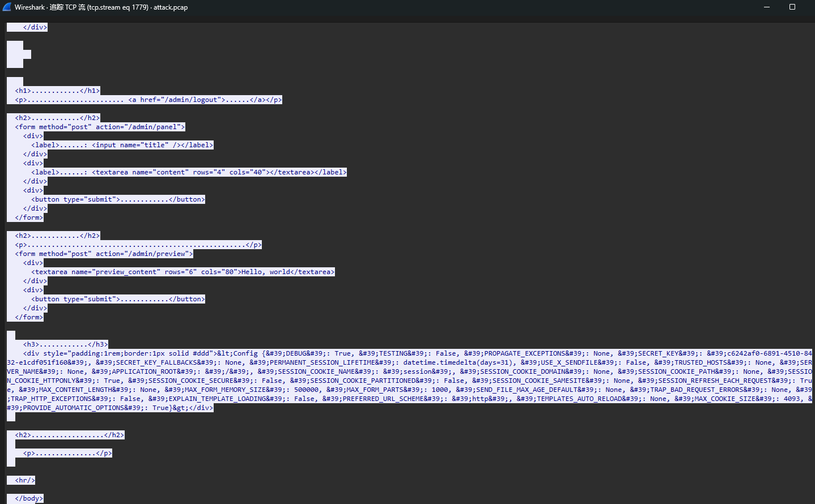The width and height of the screenshot is (815, 504).
Task: Click the window title text attack.pcap
Action: (171, 7)
